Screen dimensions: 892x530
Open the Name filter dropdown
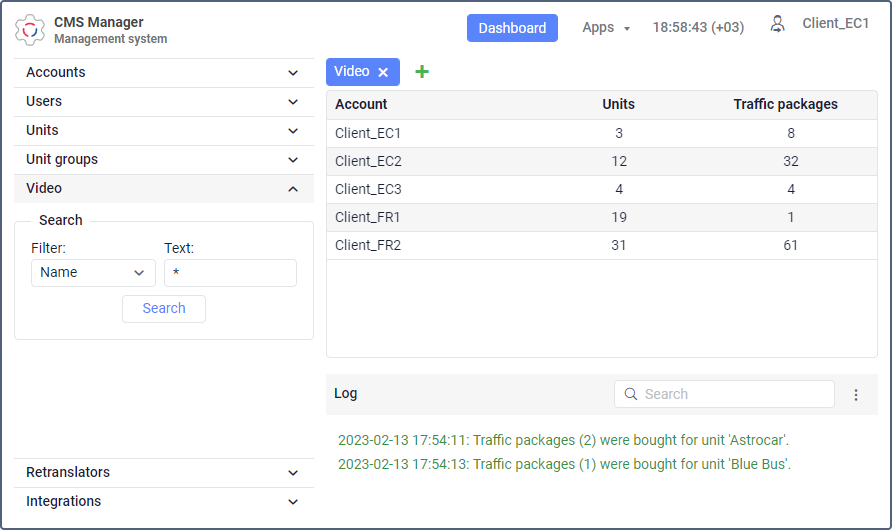tap(93, 273)
